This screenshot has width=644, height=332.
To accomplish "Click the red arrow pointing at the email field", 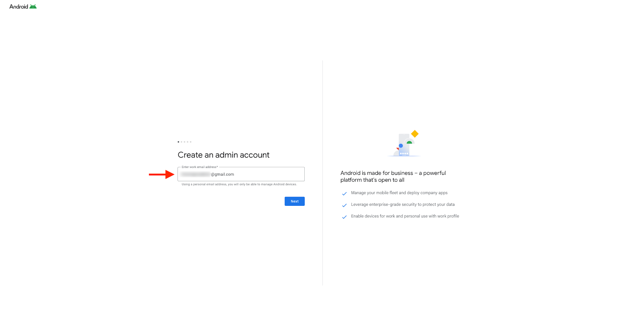I will 161,174.
